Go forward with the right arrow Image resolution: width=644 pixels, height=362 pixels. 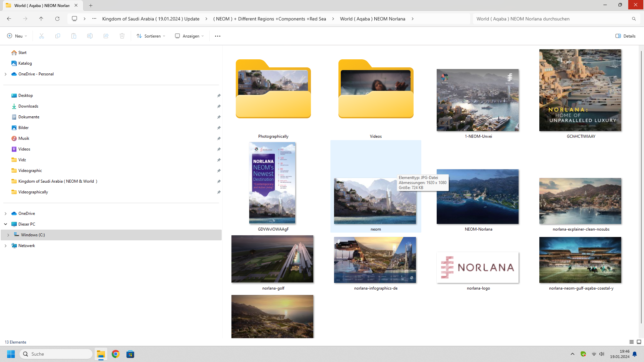click(x=25, y=19)
